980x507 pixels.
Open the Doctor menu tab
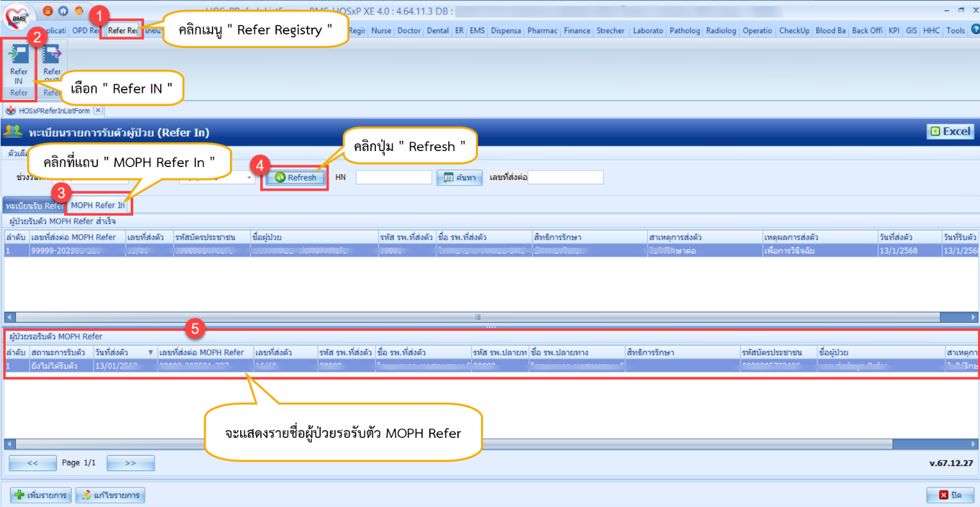click(409, 30)
